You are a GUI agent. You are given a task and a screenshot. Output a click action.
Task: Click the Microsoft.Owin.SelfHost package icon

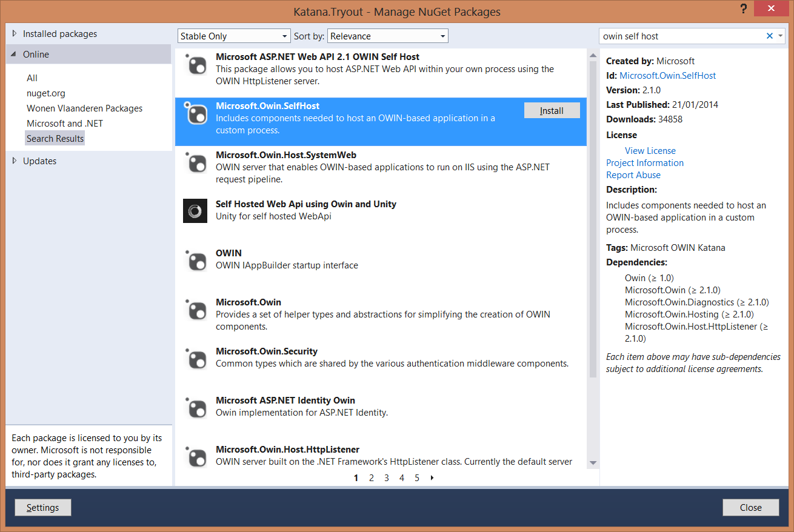(x=195, y=112)
